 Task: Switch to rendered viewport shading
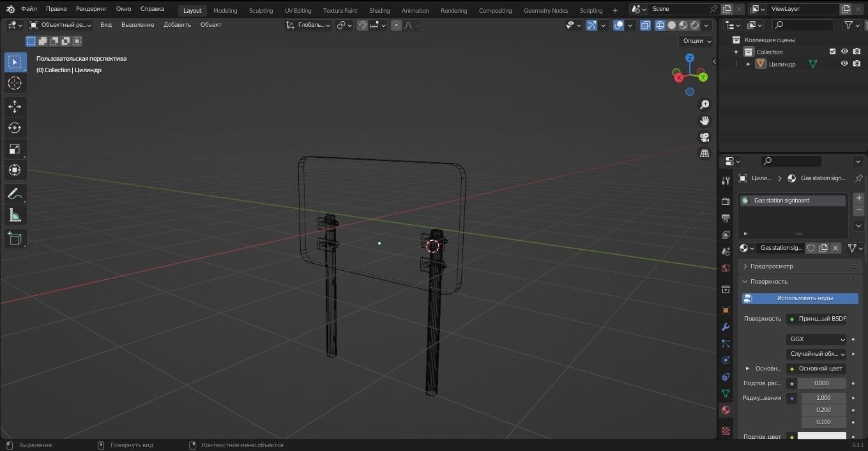click(695, 25)
